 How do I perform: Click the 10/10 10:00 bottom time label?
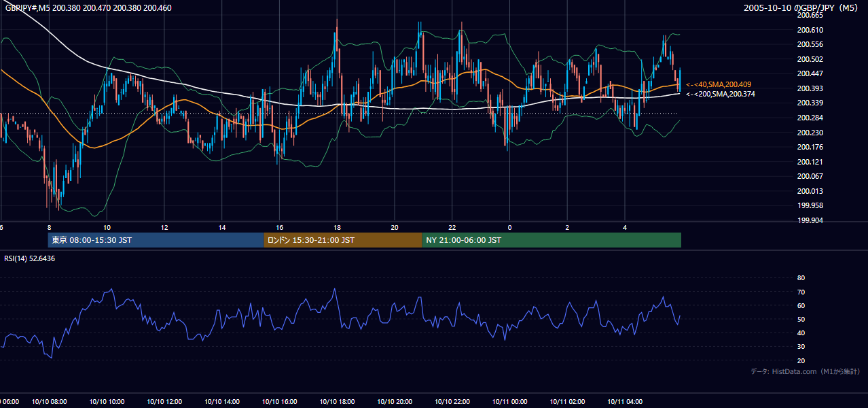(107, 402)
